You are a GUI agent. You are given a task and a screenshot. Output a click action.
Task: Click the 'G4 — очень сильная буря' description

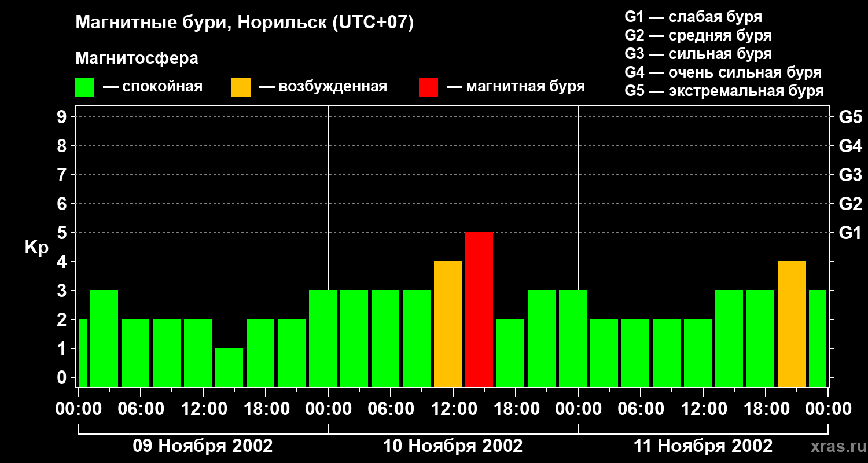(x=723, y=72)
